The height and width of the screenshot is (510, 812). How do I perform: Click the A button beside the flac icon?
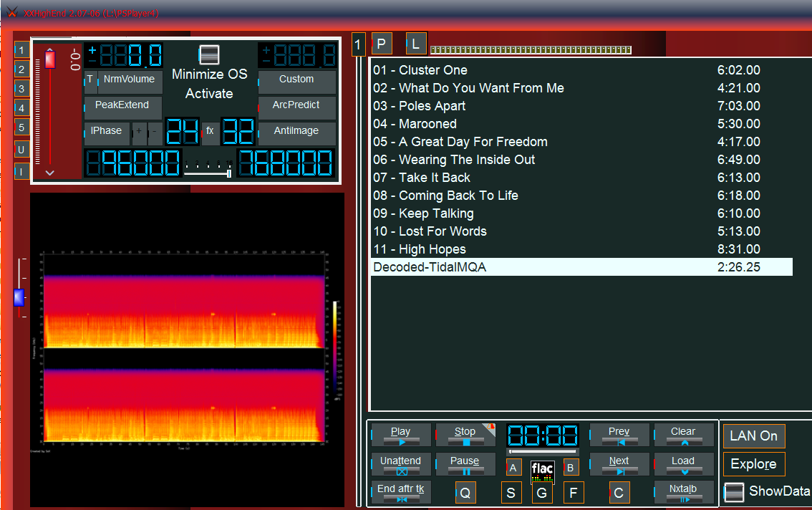click(513, 468)
